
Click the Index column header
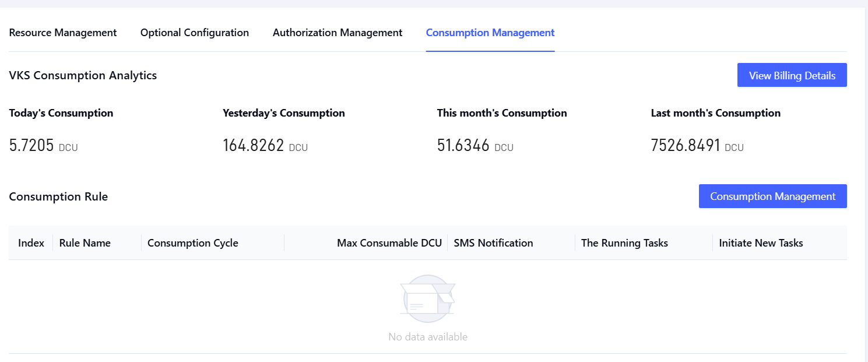coord(31,243)
